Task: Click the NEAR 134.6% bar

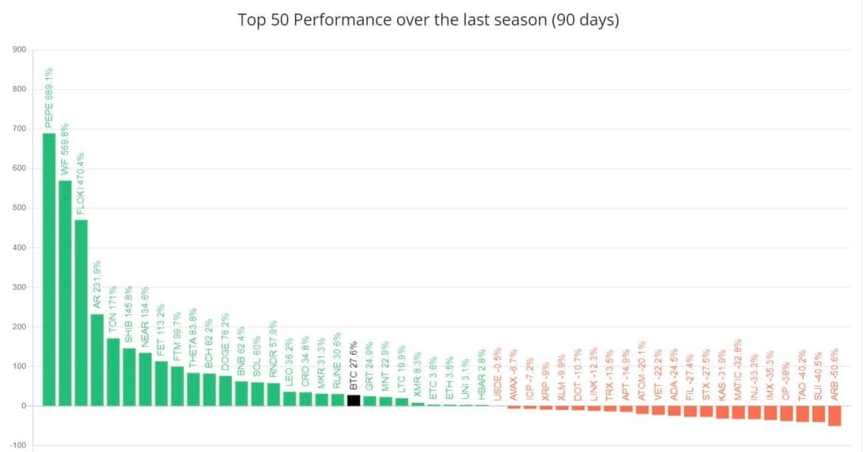Action: 145,379
